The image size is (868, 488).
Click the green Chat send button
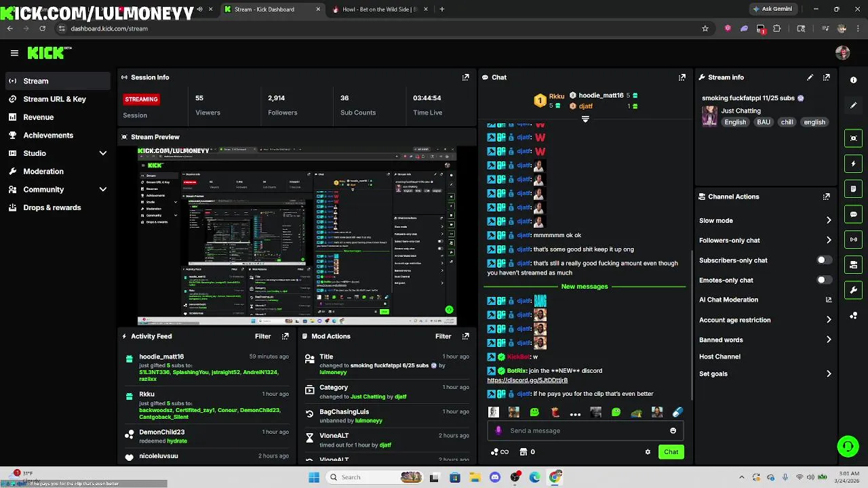[x=671, y=452]
